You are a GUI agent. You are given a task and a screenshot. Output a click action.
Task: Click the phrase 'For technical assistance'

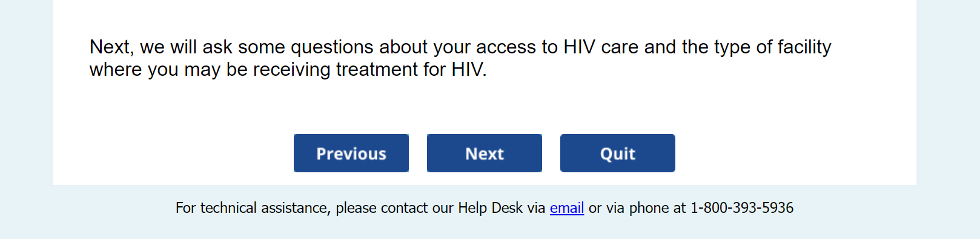[x=252, y=208]
